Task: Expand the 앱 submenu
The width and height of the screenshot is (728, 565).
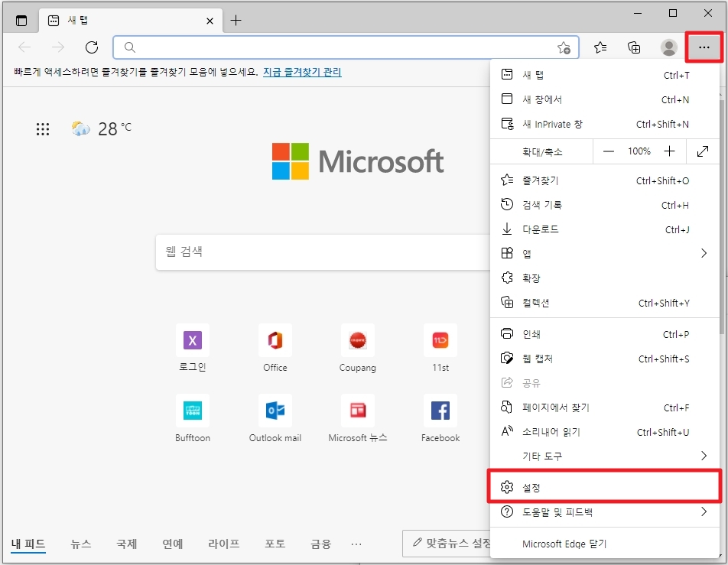Action: pyautogui.click(x=604, y=254)
